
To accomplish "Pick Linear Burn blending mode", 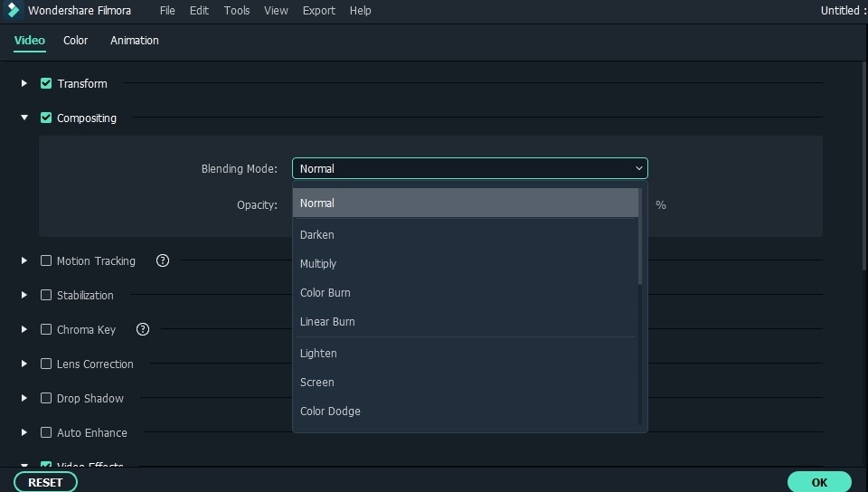I will [x=466, y=322].
